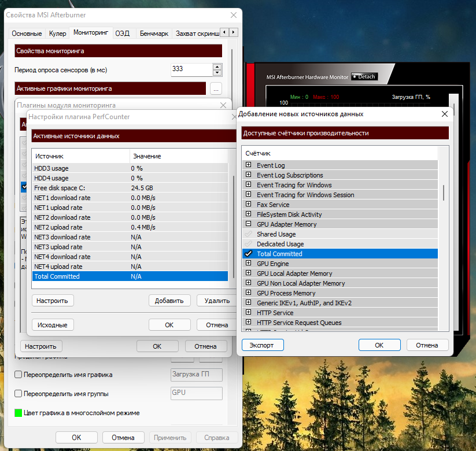476x451 pixels.
Task: Increase sensor polling period with up arrow
Action: point(217,66)
